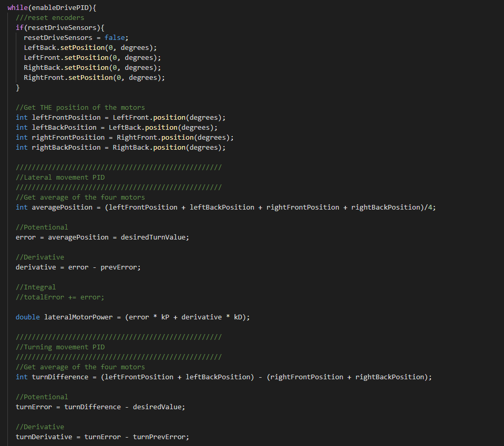Viewport: 504px width, 446px height.
Task: Click '//Lateral movement PID' comment
Action: (x=60, y=178)
